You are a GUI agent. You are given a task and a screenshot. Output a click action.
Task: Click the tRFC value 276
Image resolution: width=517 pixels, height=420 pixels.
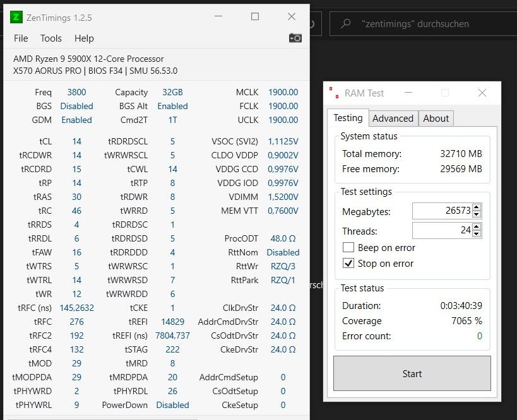[76, 322]
